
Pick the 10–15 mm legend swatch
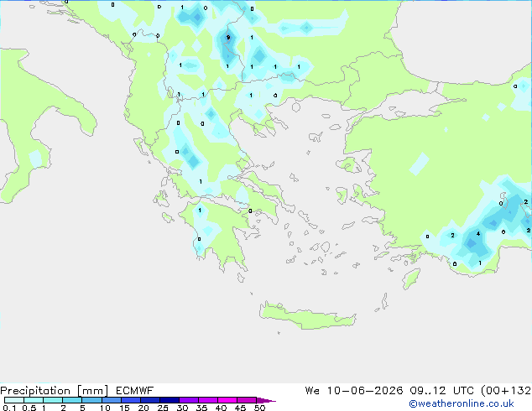tap(112, 400)
